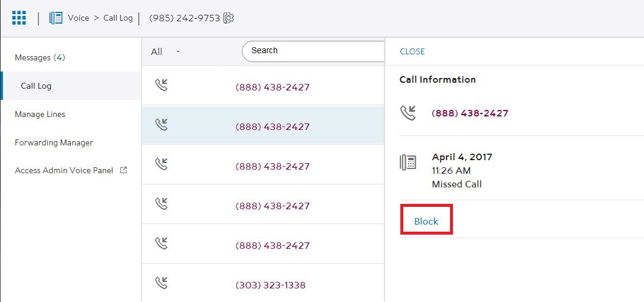The image size is (644, 302).
Task: Open Messages (4) in sidebar
Action: (40, 57)
